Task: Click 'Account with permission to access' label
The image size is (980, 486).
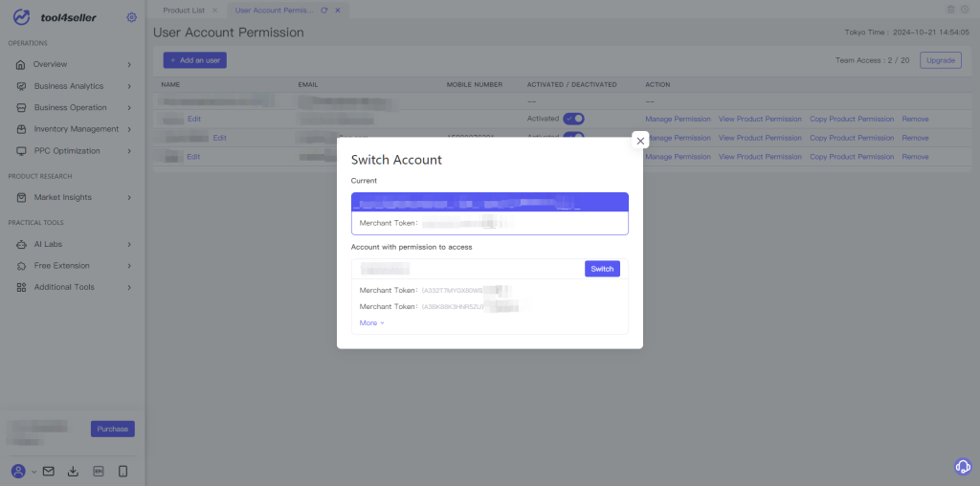Action: tap(412, 247)
